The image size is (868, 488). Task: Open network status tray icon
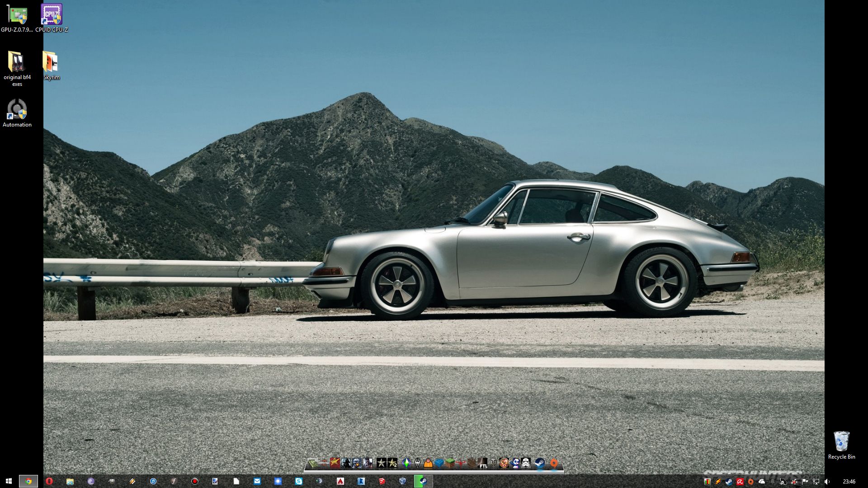click(816, 481)
